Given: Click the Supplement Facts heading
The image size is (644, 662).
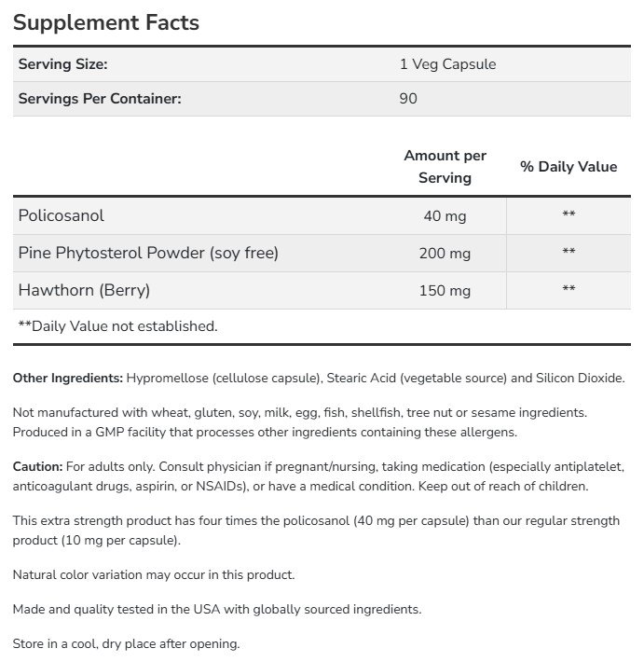Looking at the screenshot, I should point(106,22).
